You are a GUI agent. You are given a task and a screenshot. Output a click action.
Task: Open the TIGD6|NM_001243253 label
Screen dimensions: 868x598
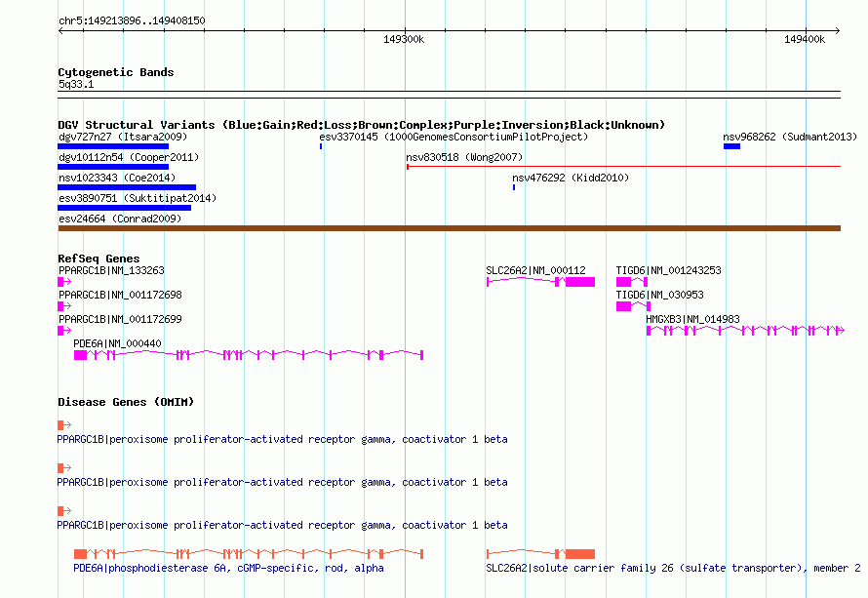[669, 271]
